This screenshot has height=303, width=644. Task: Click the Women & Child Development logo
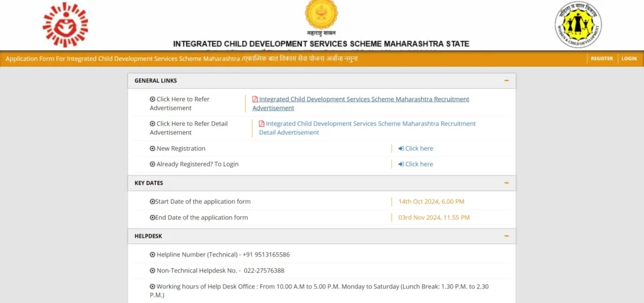pyautogui.click(x=578, y=25)
